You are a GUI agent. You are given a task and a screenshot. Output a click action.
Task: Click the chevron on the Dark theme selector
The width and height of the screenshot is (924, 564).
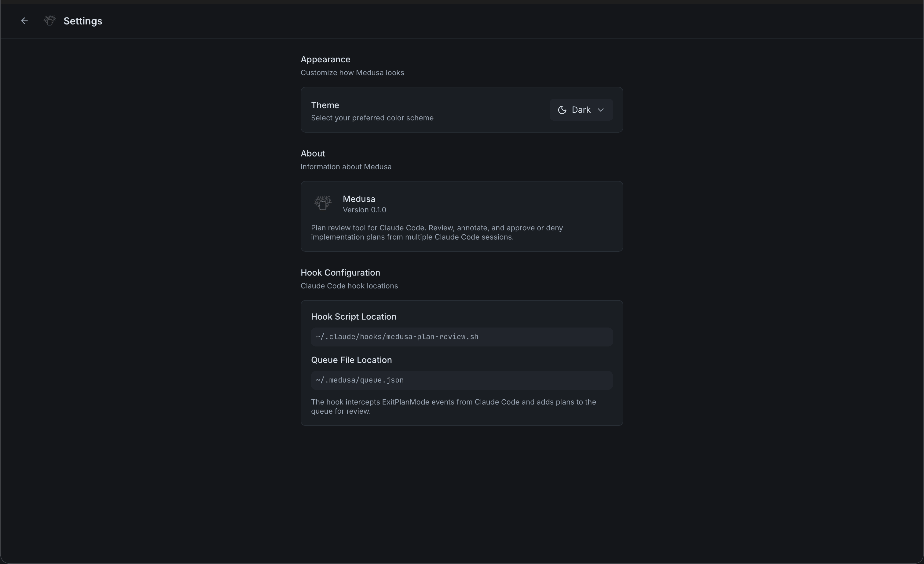click(x=601, y=110)
